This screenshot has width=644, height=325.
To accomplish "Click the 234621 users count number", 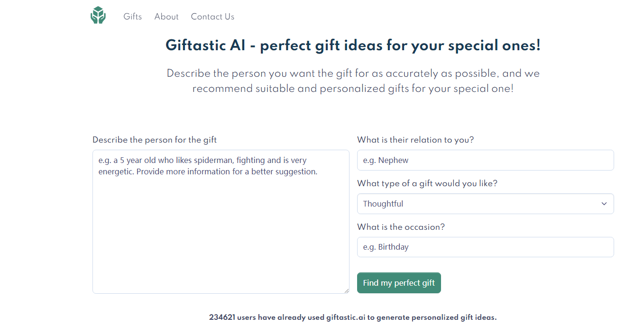I will click(x=222, y=317).
